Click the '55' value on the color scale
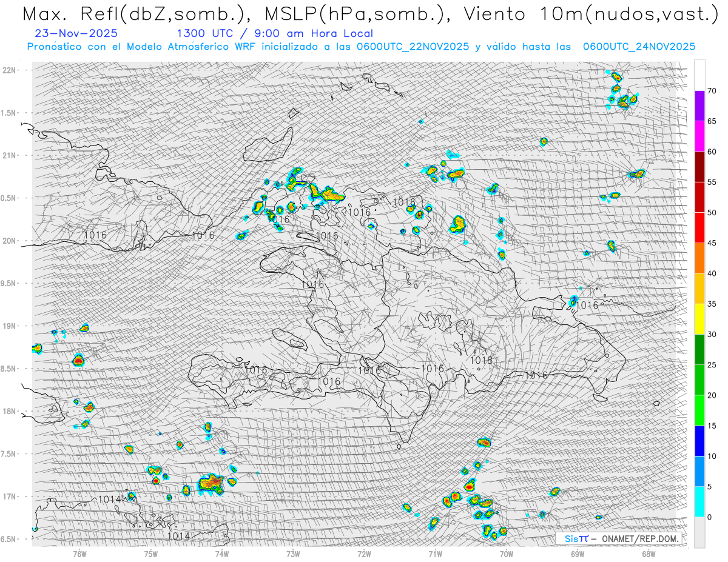Viewport: 728px width, 562px height. (x=712, y=182)
